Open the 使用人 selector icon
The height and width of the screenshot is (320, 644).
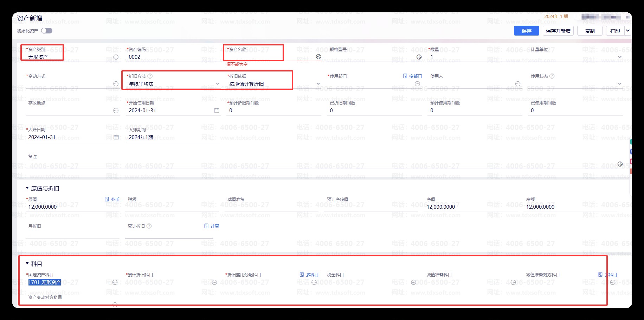click(x=517, y=84)
